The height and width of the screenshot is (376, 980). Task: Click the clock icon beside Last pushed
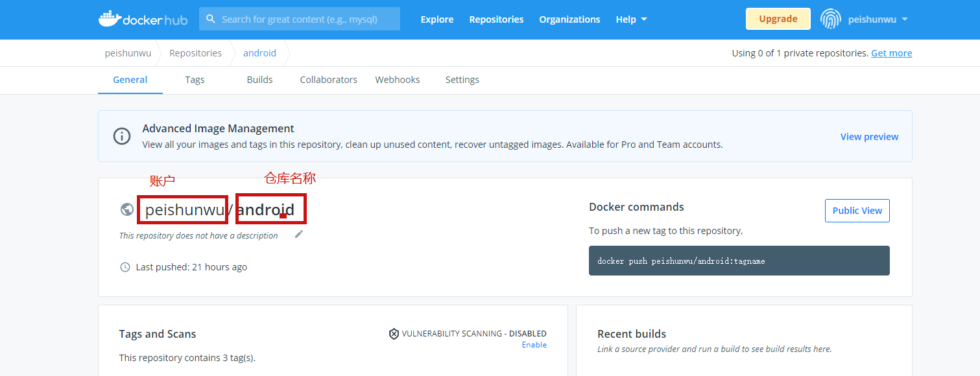[125, 267]
